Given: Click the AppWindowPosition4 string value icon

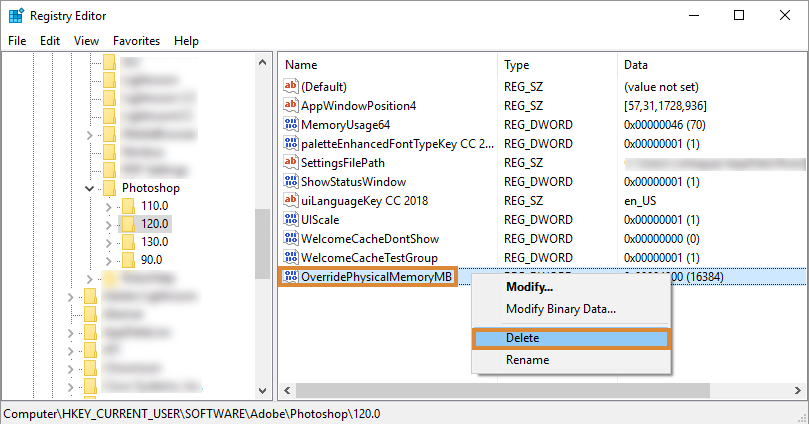Looking at the screenshot, I should click(292, 106).
